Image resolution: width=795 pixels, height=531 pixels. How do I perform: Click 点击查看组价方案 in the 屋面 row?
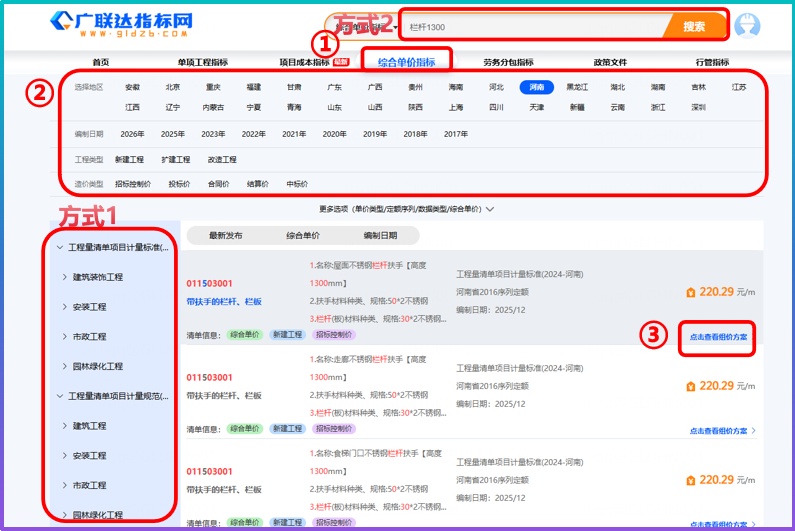718,337
